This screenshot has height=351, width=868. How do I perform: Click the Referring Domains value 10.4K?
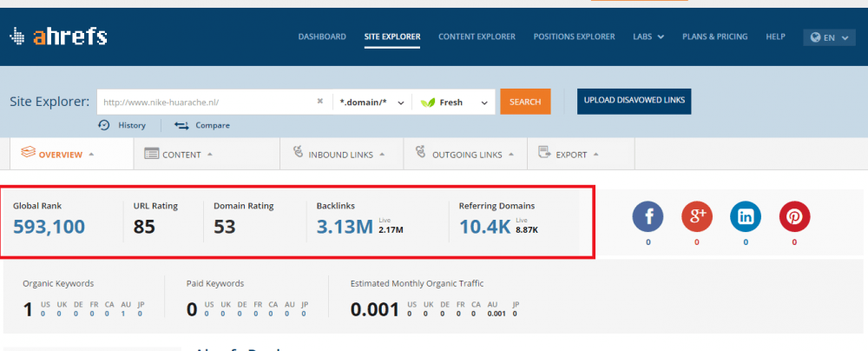pyautogui.click(x=485, y=227)
